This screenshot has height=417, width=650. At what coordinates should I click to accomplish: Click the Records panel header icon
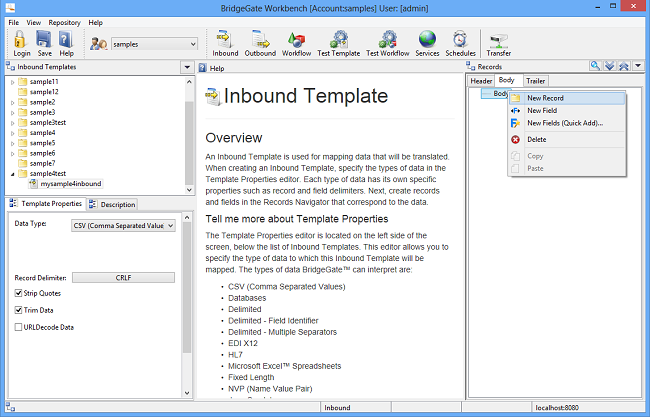471,66
